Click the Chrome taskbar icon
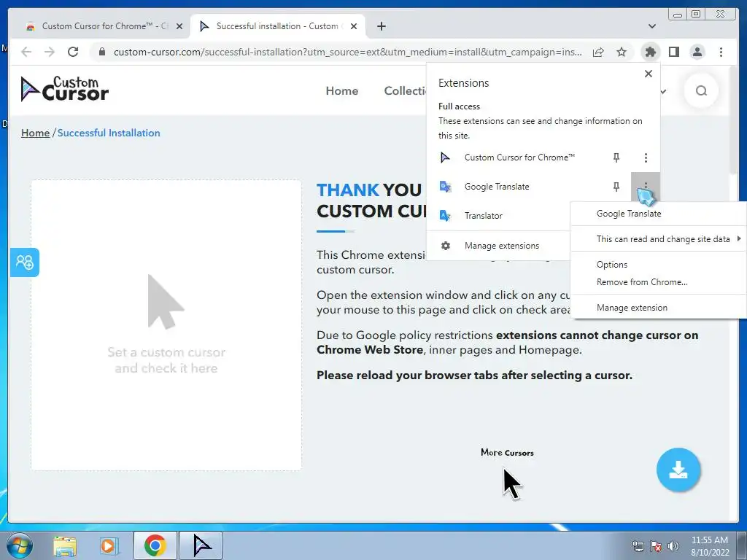Image resolution: width=747 pixels, height=560 pixels. (x=155, y=545)
